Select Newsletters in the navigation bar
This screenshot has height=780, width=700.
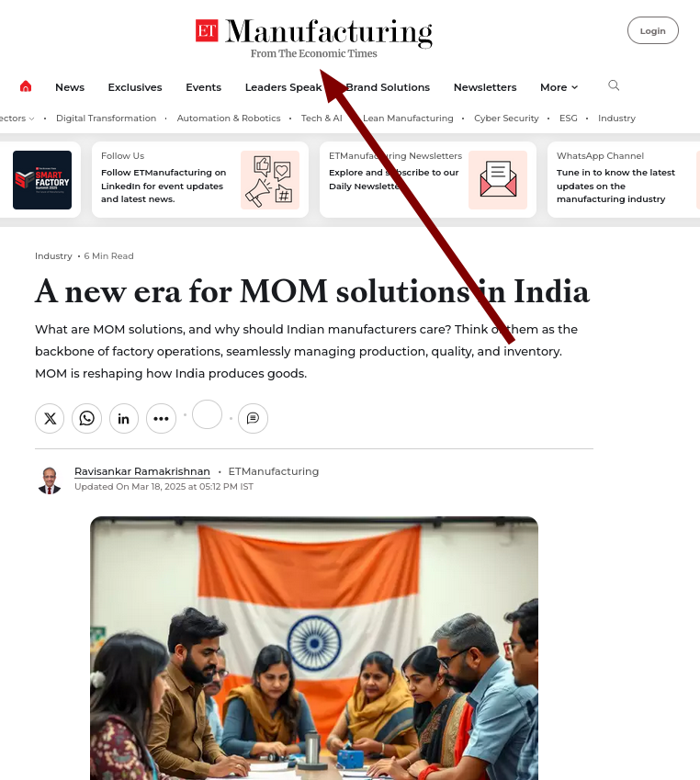[485, 87]
